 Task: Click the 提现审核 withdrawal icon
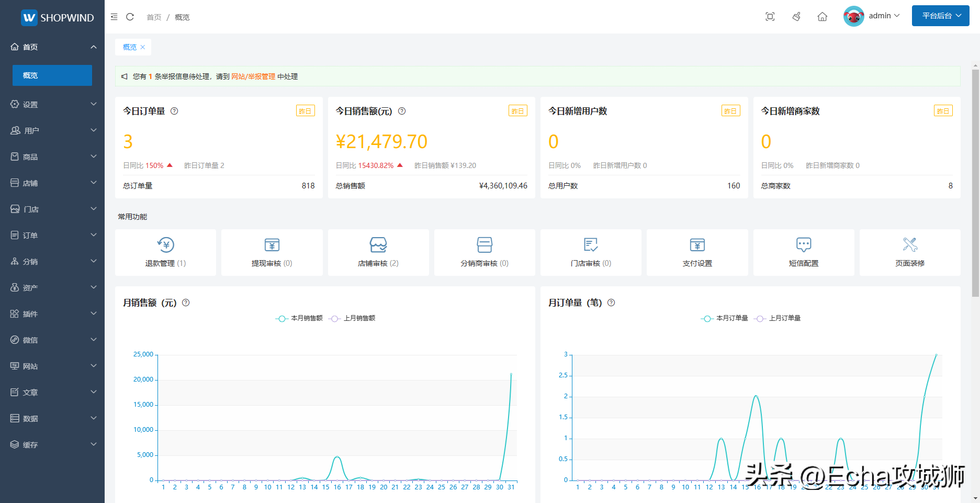(272, 244)
